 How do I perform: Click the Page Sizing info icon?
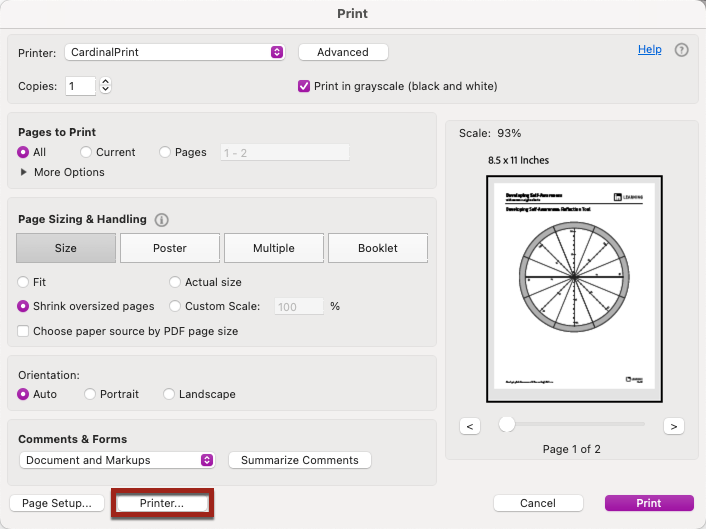pos(162,220)
